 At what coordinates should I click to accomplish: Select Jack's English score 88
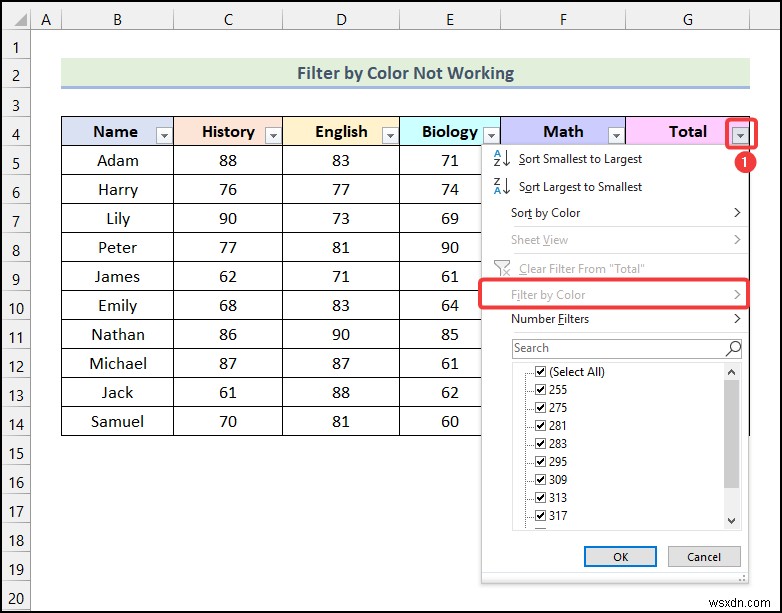[341, 392]
